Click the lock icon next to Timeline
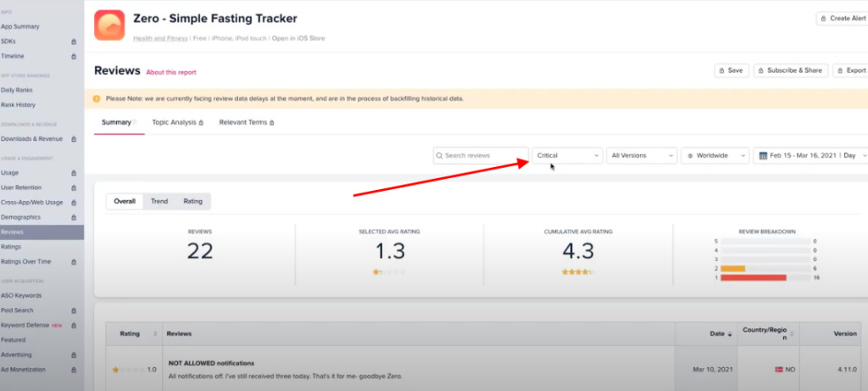This screenshot has width=868, height=391. click(x=74, y=57)
